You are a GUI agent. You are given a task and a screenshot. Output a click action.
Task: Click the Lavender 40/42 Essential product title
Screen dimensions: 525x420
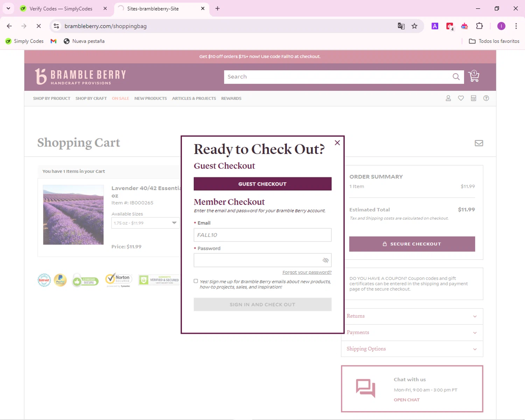pyautogui.click(x=146, y=192)
